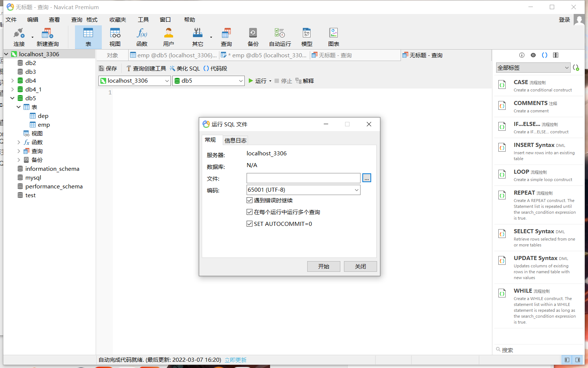Select the Table (表) toolbar icon
The image size is (588, 368).
pyautogui.click(x=88, y=37)
